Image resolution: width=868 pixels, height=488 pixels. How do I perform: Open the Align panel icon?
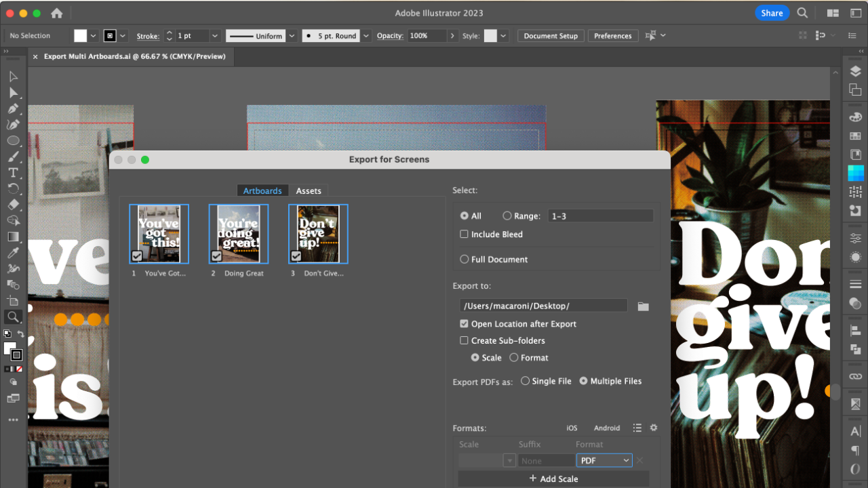tap(855, 331)
